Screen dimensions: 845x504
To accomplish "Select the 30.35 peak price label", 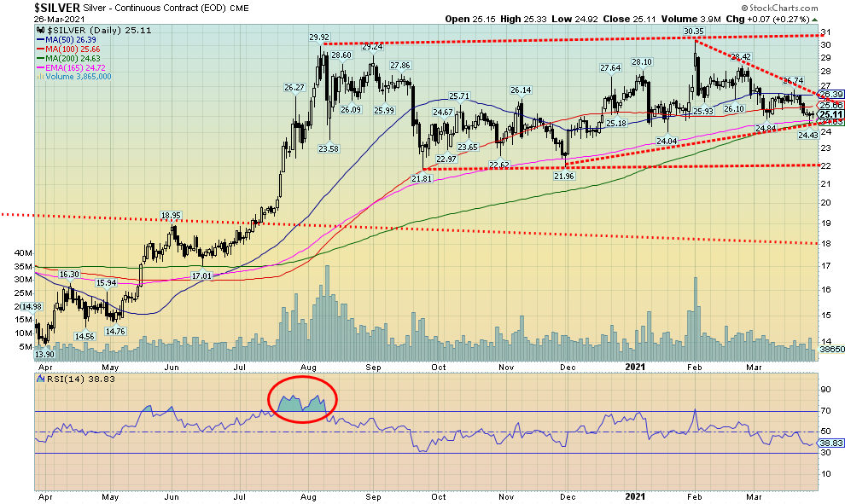I will (x=692, y=31).
